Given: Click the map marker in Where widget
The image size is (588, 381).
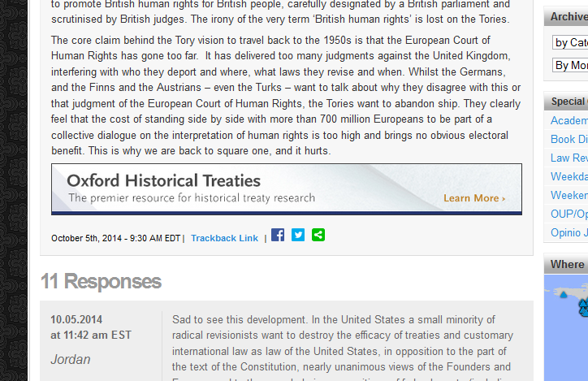Looking at the screenshot, I should point(564,294).
